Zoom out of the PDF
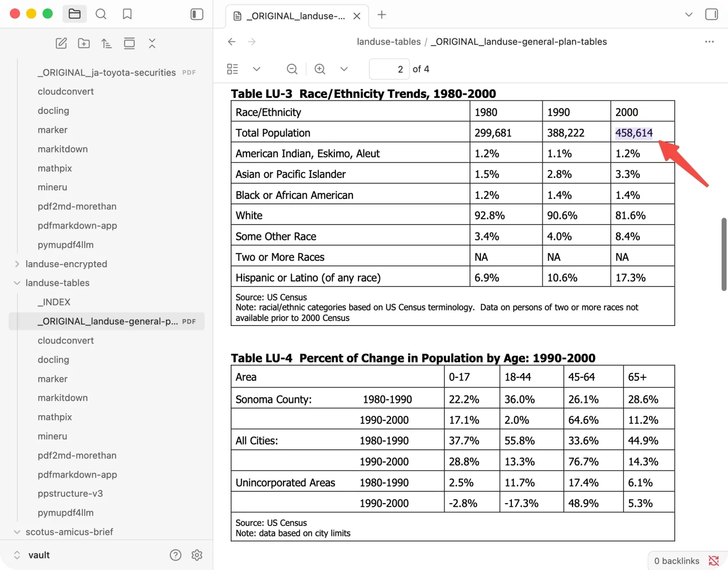The image size is (728, 570). 292,69
